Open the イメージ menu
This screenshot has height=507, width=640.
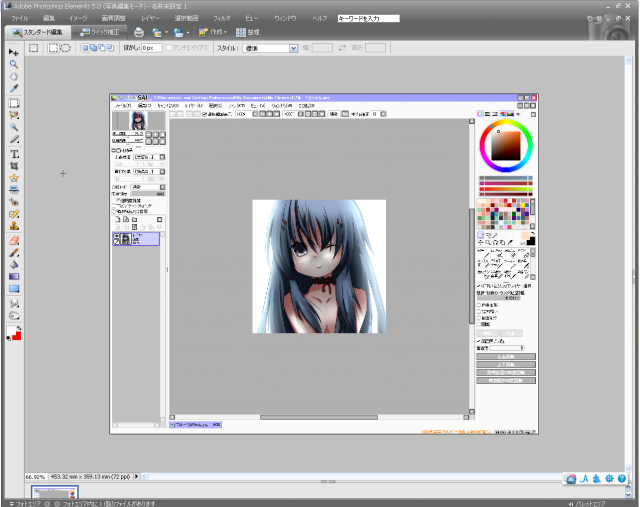(78, 18)
